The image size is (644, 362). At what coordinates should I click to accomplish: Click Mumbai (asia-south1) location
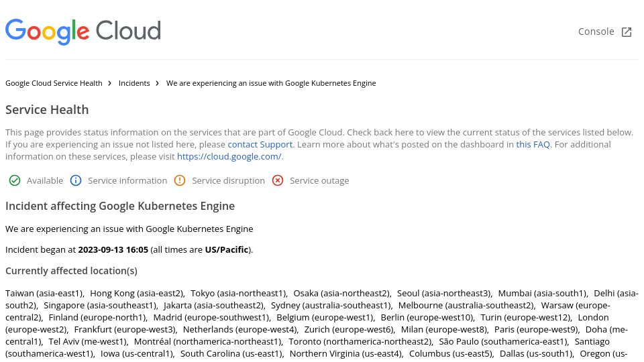(x=543, y=294)
